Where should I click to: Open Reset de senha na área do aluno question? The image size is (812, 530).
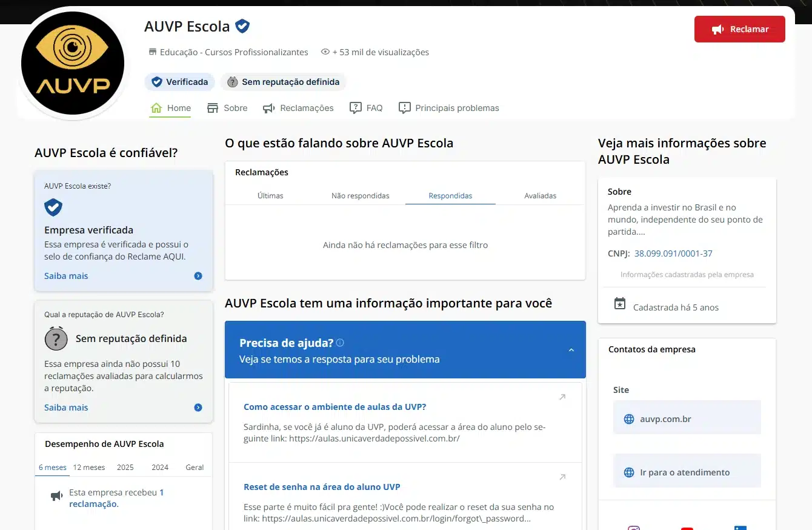pos(322,487)
